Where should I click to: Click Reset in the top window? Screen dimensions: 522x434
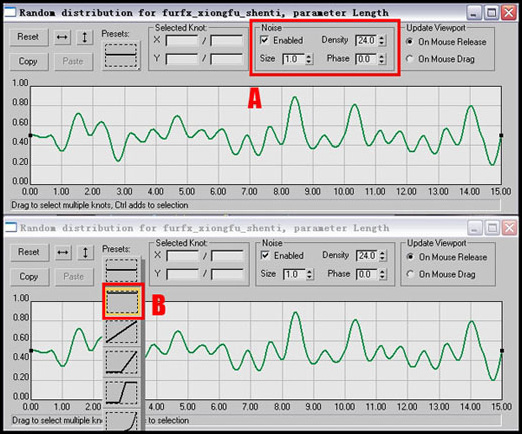(29, 37)
